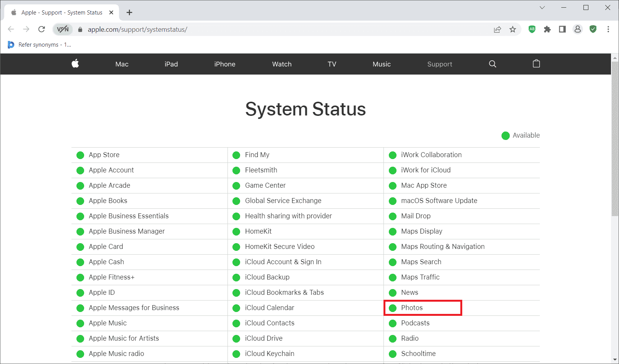The image size is (619, 364).
Task: Click the green status dot beside Photos
Action: click(393, 308)
